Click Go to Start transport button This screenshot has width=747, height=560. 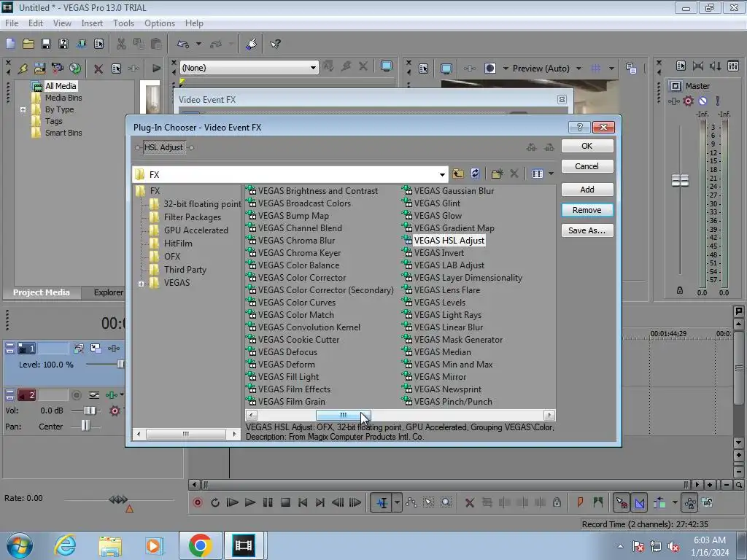click(x=303, y=502)
